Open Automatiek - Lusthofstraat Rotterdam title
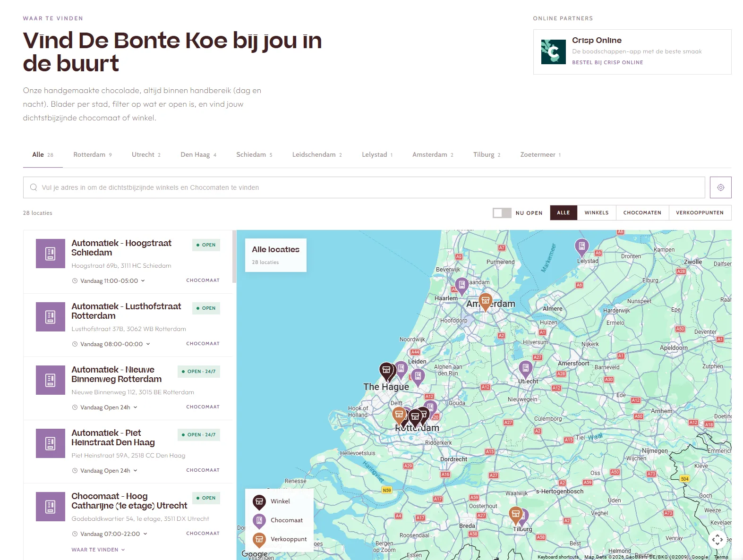 point(126,311)
